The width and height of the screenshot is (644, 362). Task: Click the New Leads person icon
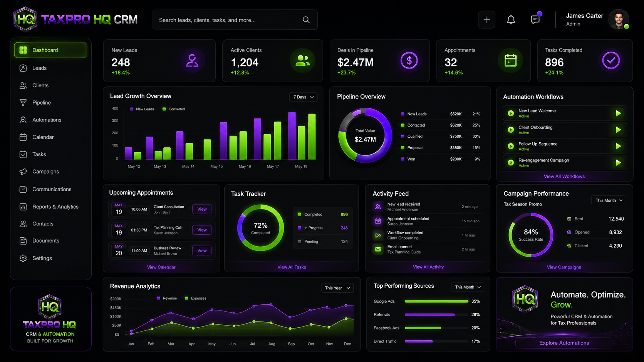coord(192,61)
